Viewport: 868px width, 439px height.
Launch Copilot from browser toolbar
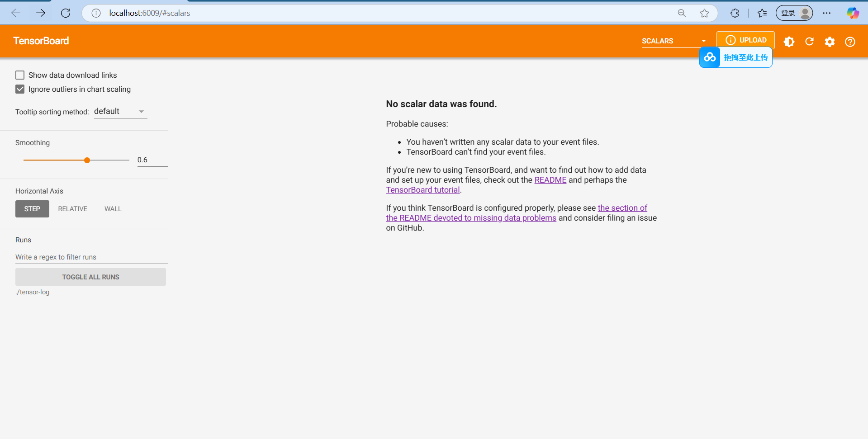[x=853, y=13]
